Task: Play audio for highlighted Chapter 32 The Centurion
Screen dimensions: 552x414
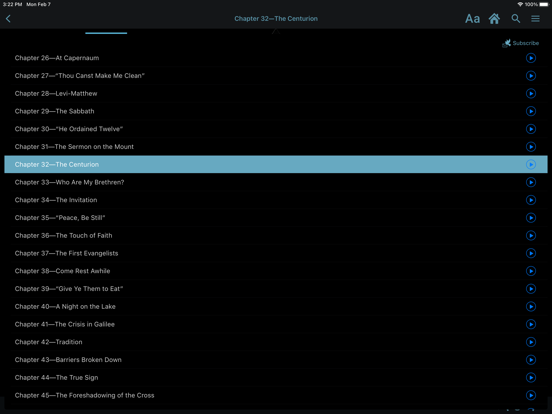Action: [531, 164]
